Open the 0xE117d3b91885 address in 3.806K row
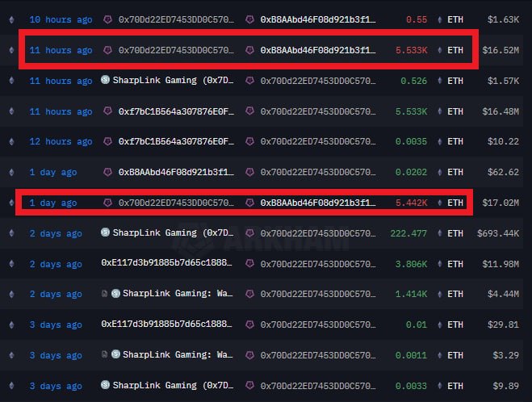This screenshot has height=402, width=532. pyautogui.click(x=166, y=262)
